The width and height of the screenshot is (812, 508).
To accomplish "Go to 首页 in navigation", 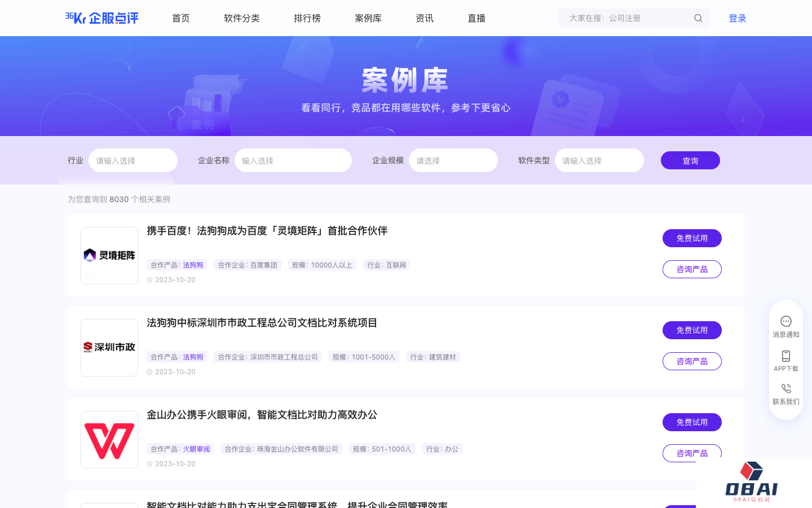I will click(x=181, y=18).
